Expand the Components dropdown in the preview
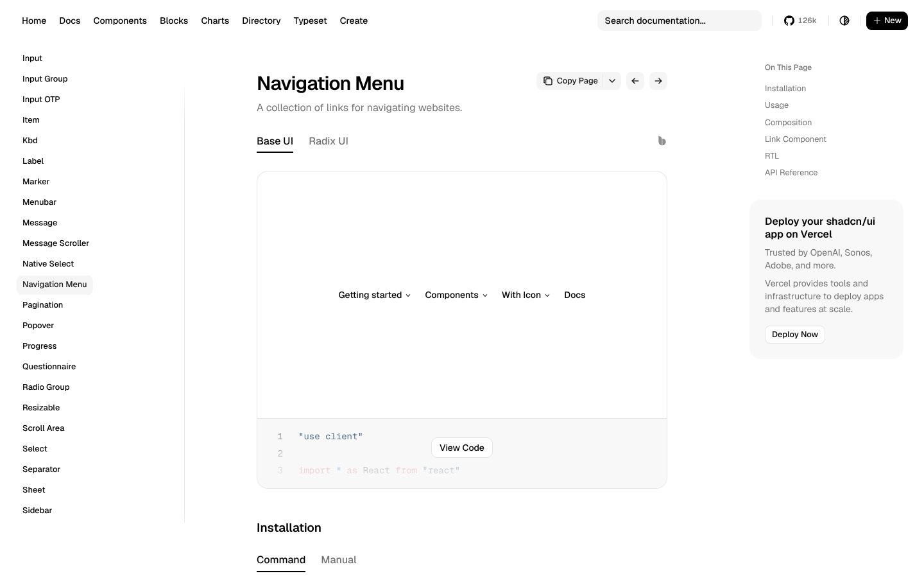 point(456,295)
